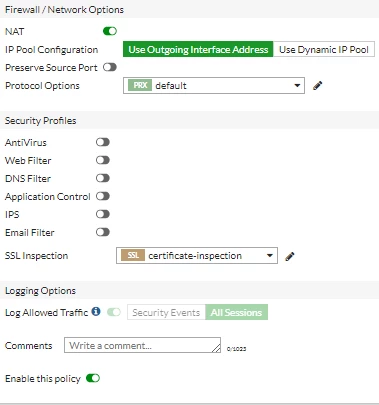Edit the default Protocol Options profile with pencil
Image resolution: width=379 pixels, height=405 pixels.
(318, 86)
